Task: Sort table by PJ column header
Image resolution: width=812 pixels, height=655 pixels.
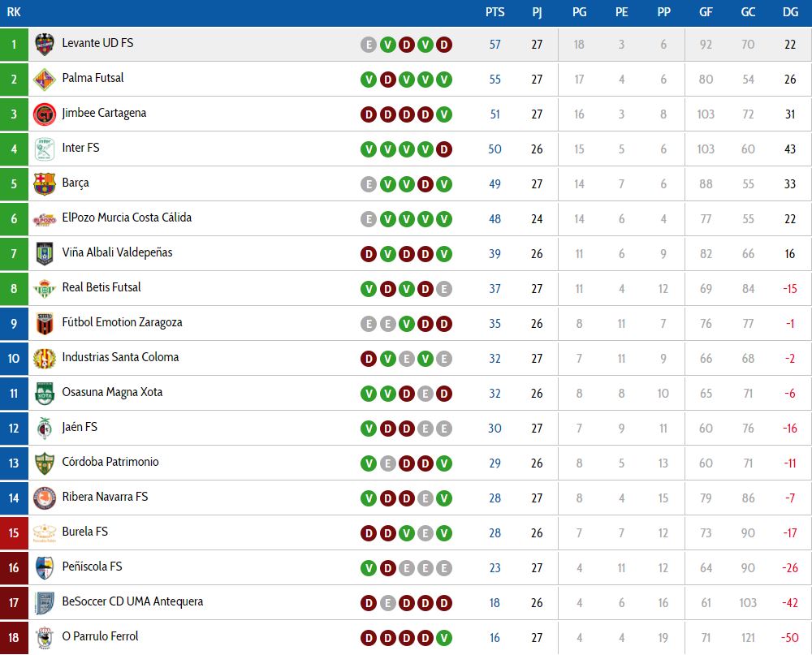Action: [x=537, y=12]
